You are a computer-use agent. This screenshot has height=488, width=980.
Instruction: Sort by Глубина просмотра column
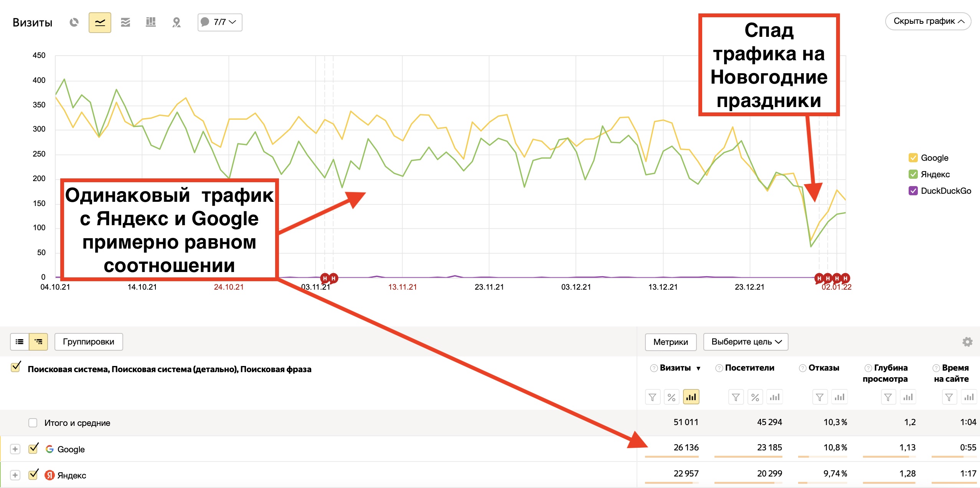click(x=886, y=373)
